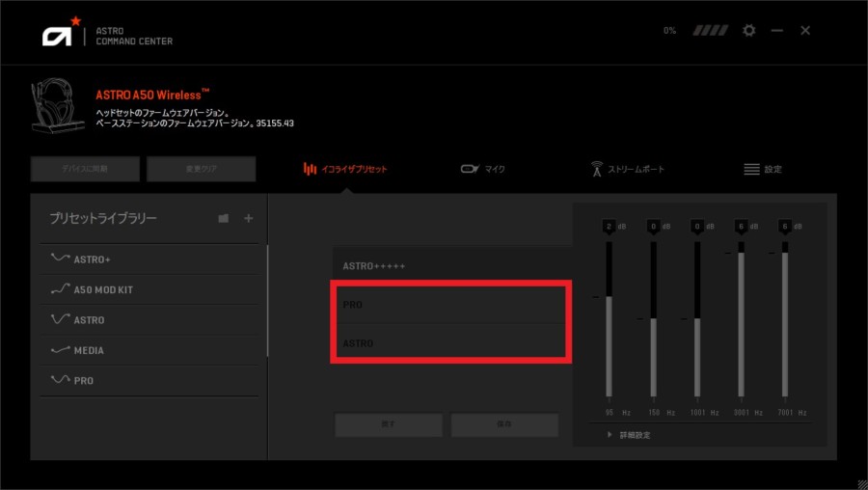Open the 設定 tab
The width and height of the screenshot is (868, 490).
763,169
